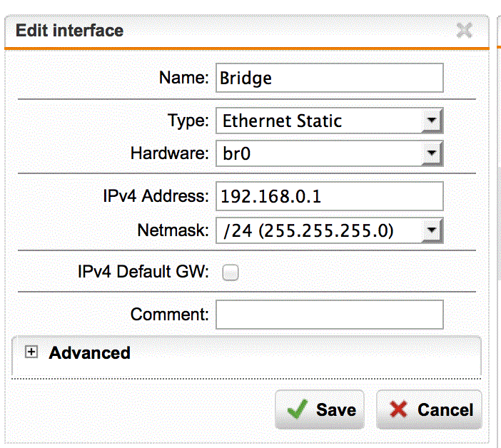Image resolution: width=501 pixels, height=448 pixels.
Task: Enable the IPv4 Default GW checkbox
Action: [x=231, y=273]
